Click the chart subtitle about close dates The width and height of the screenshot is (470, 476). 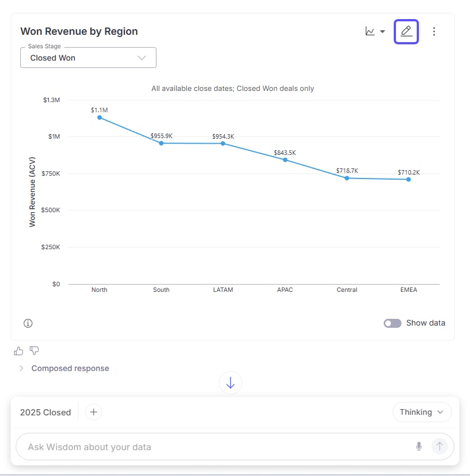click(x=233, y=88)
